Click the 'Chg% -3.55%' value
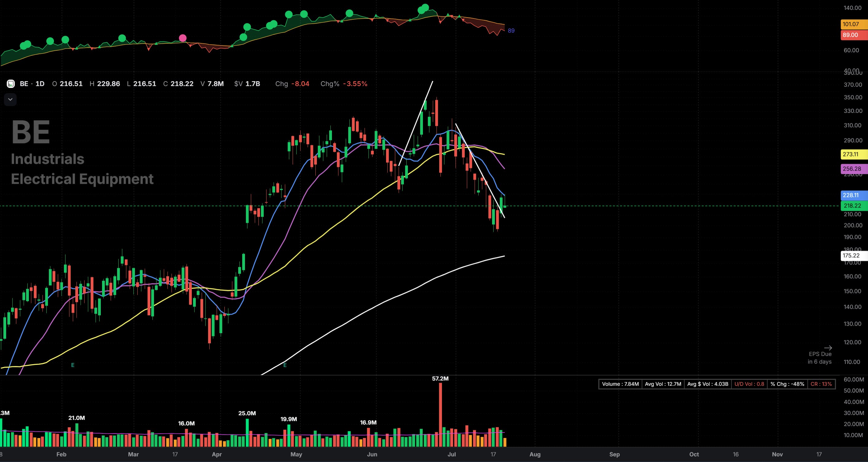 pyautogui.click(x=344, y=84)
